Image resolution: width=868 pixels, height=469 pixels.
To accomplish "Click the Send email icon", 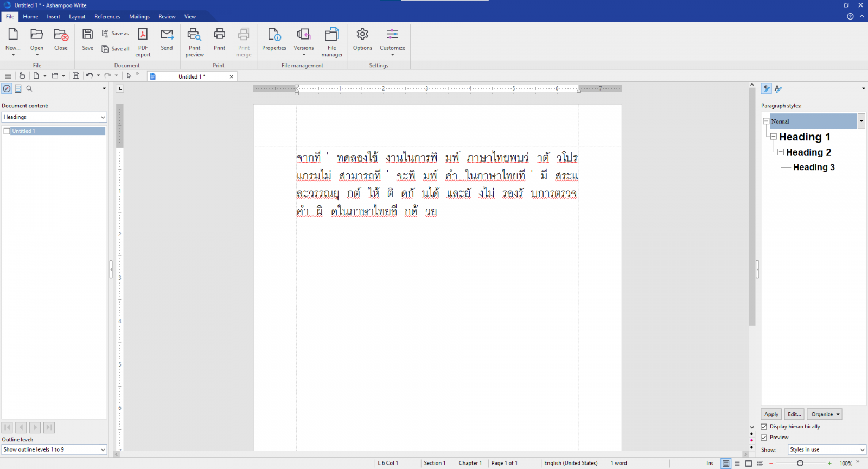I will pyautogui.click(x=167, y=35).
